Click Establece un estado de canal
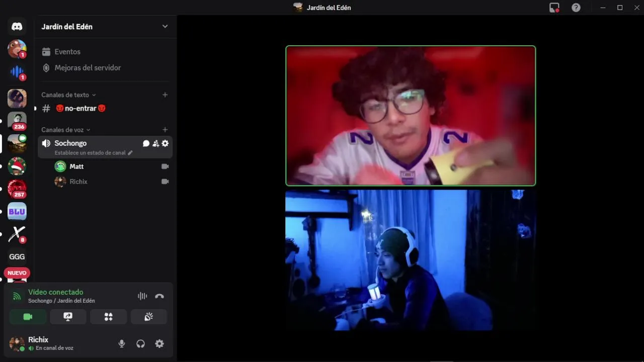Viewport: 644px width, 362px height. [x=94, y=153]
